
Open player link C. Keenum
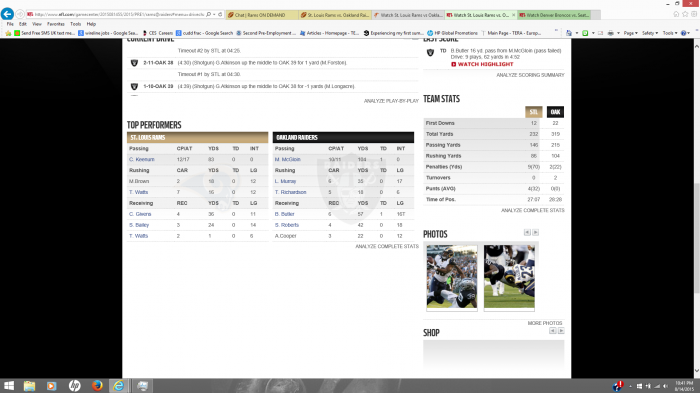pos(142,159)
